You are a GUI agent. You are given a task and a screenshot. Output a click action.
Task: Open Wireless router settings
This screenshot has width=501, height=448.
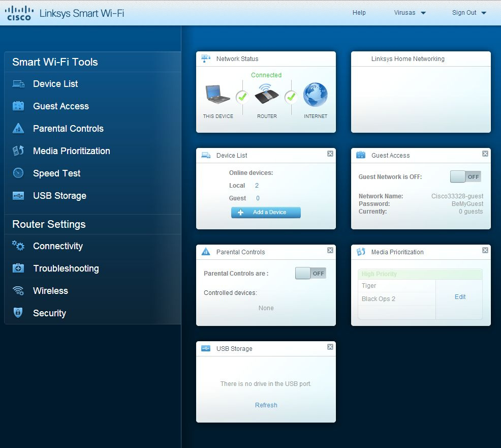coord(50,291)
